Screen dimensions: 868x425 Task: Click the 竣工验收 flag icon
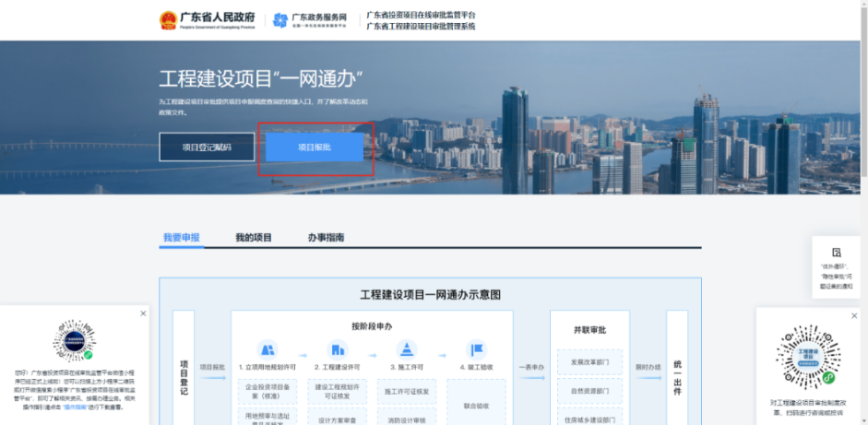(x=477, y=349)
